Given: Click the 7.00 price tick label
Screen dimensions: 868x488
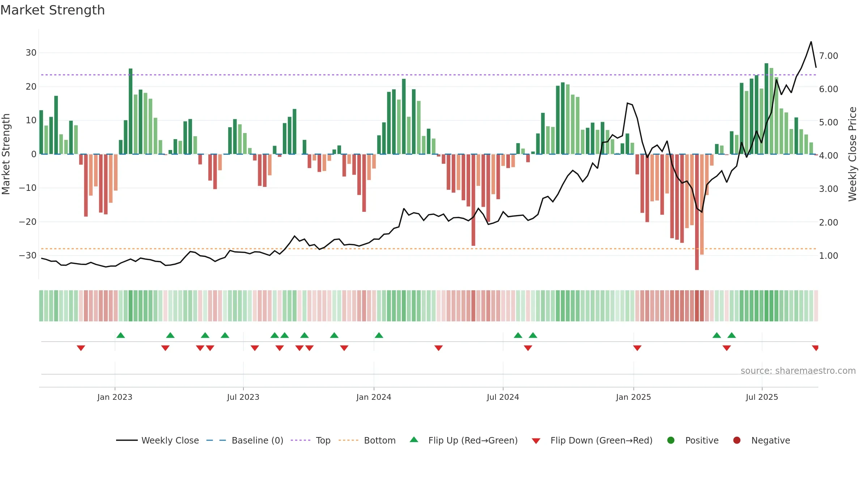Looking at the screenshot, I should pyautogui.click(x=829, y=56).
